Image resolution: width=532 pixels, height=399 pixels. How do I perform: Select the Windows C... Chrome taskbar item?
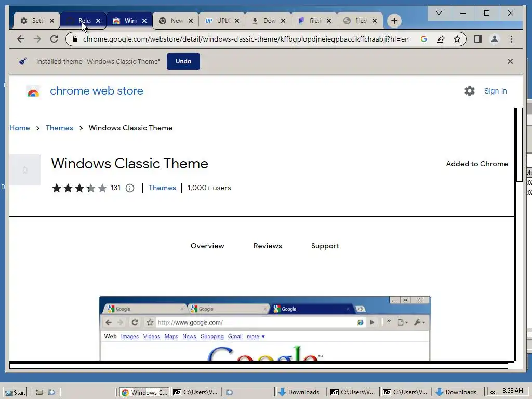click(144, 392)
